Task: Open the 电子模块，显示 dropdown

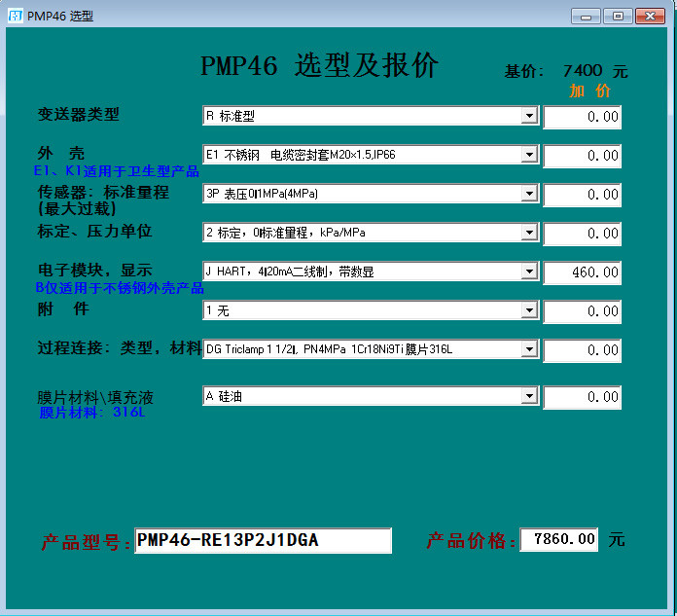Action: point(529,272)
